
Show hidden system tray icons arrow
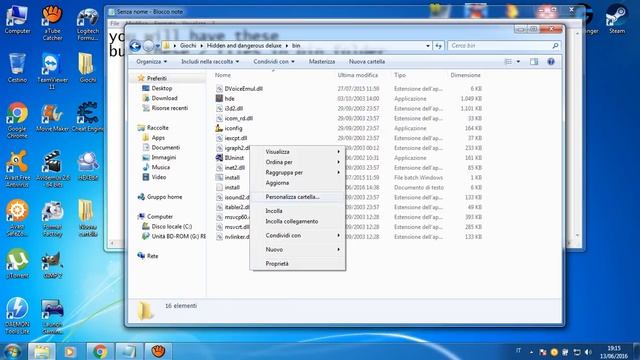tap(531, 352)
